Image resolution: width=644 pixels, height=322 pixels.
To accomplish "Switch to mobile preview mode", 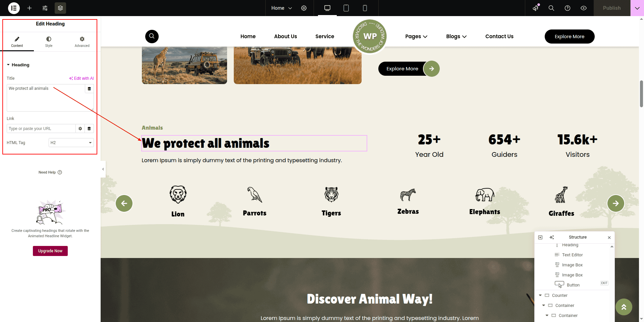I will (365, 8).
